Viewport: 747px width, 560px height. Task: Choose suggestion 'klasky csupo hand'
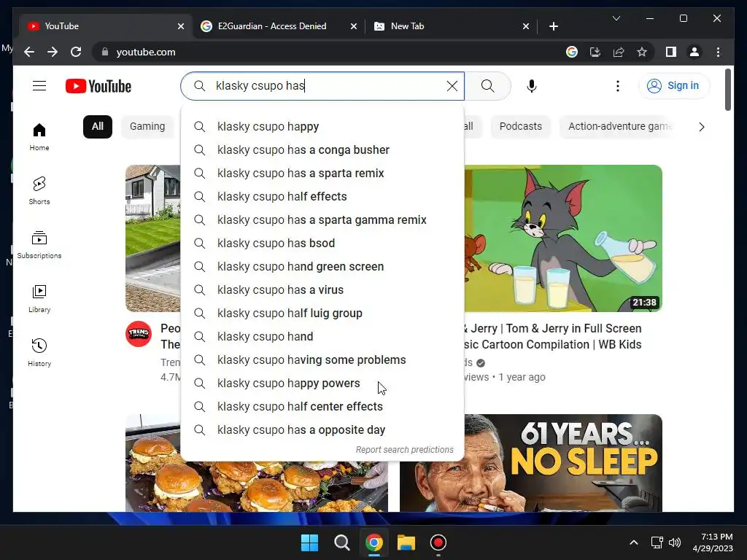pos(322,337)
